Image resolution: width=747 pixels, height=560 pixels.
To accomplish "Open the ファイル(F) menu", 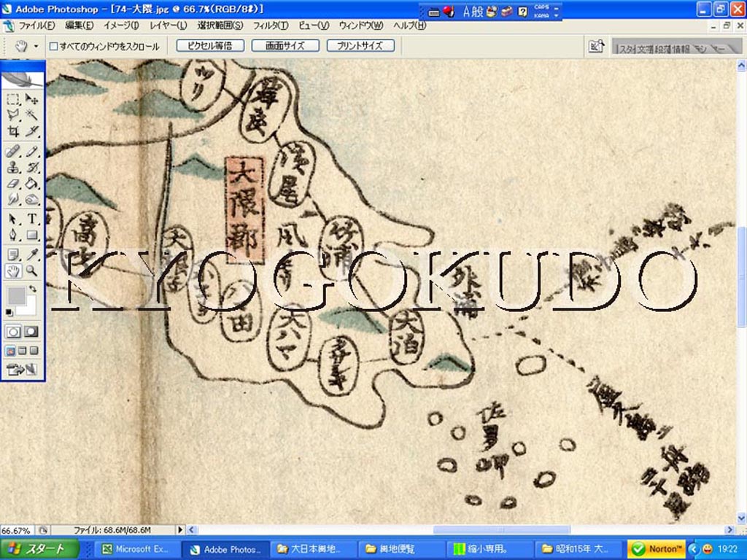I will (36, 26).
